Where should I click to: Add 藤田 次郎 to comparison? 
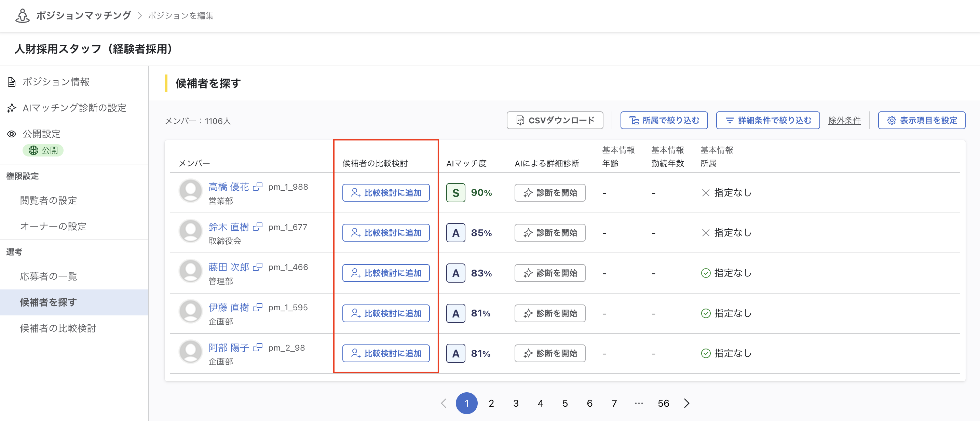(x=386, y=273)
